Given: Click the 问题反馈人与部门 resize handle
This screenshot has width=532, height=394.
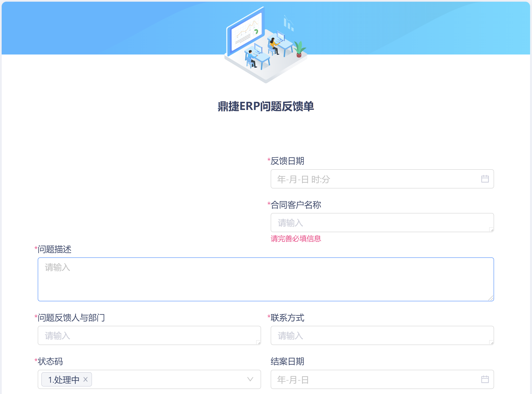Looking at the screenshot, I should [258, 342].
